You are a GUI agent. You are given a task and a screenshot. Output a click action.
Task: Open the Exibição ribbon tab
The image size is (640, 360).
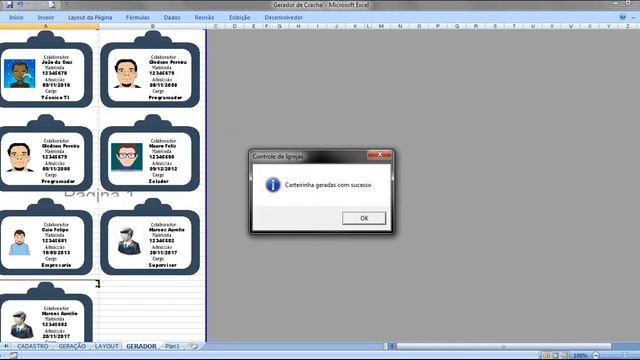coord(240,18)
